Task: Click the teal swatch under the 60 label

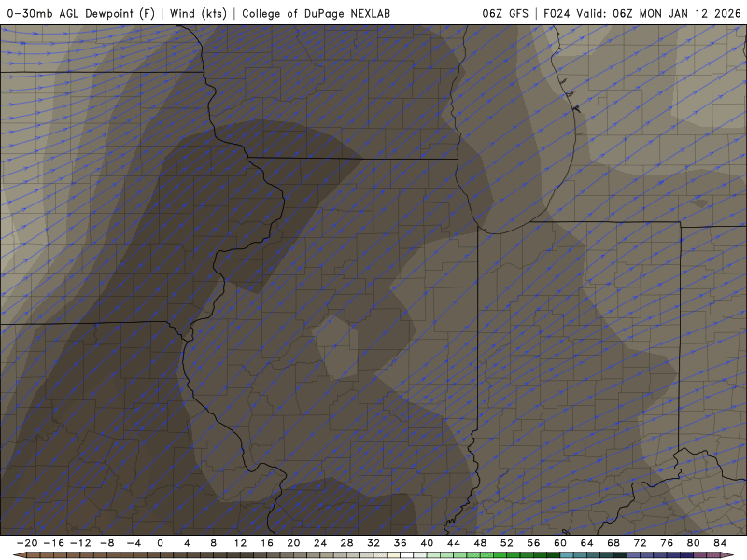Action: pyautogui.click(x=567, y=555)
